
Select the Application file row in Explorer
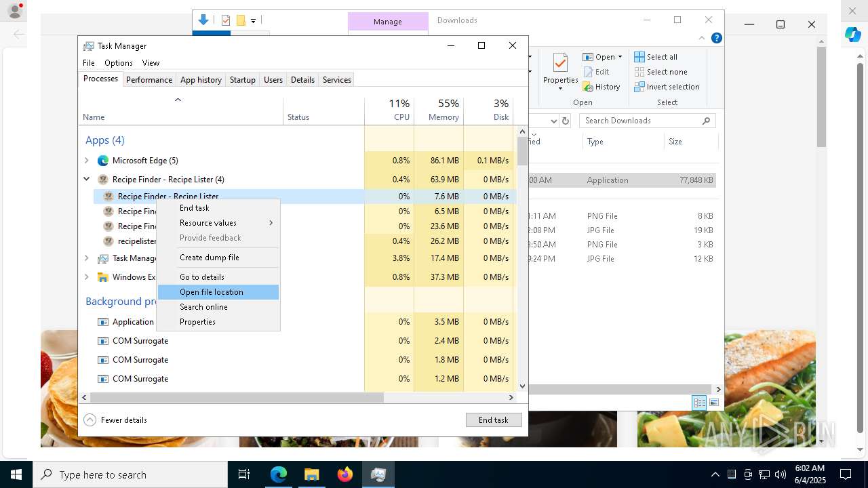coord(622,180)
